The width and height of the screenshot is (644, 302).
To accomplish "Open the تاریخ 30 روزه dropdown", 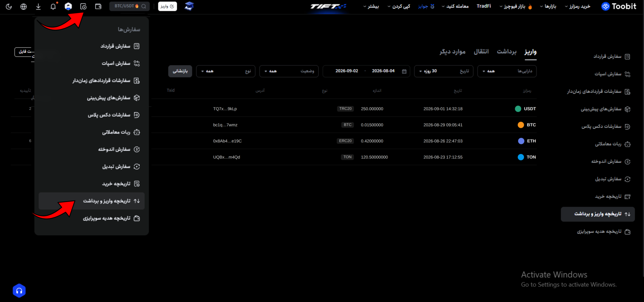I will pos(444,71).
